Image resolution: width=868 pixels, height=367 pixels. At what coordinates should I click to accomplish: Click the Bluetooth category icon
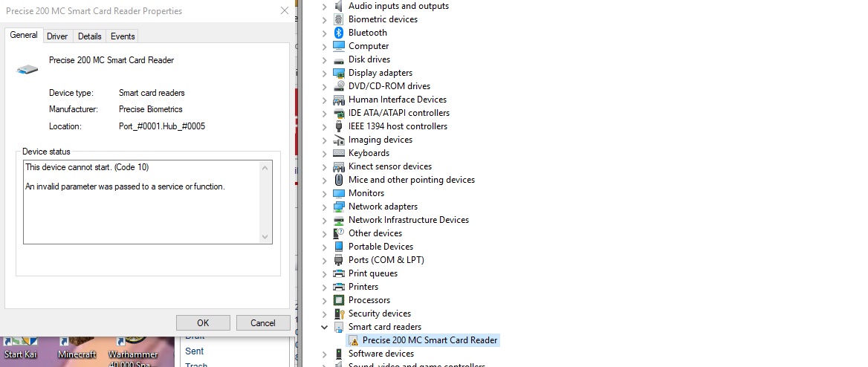[339, 33]
